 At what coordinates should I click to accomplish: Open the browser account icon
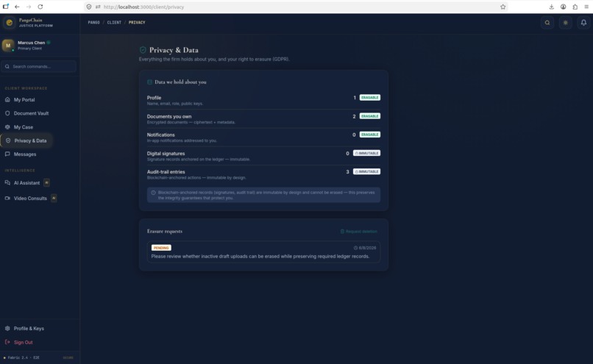tap(563, 7)
